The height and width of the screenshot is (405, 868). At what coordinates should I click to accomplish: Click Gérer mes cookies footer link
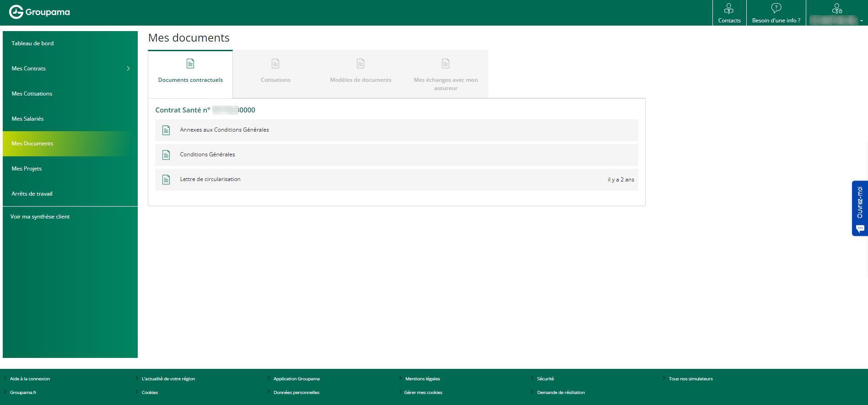click(423, 393)
